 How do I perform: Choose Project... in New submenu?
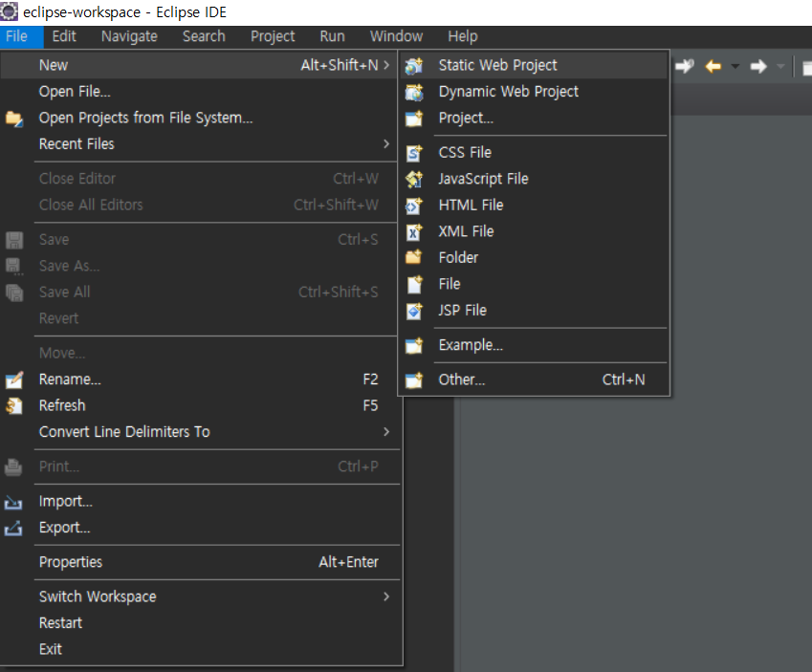click(534, 118)
